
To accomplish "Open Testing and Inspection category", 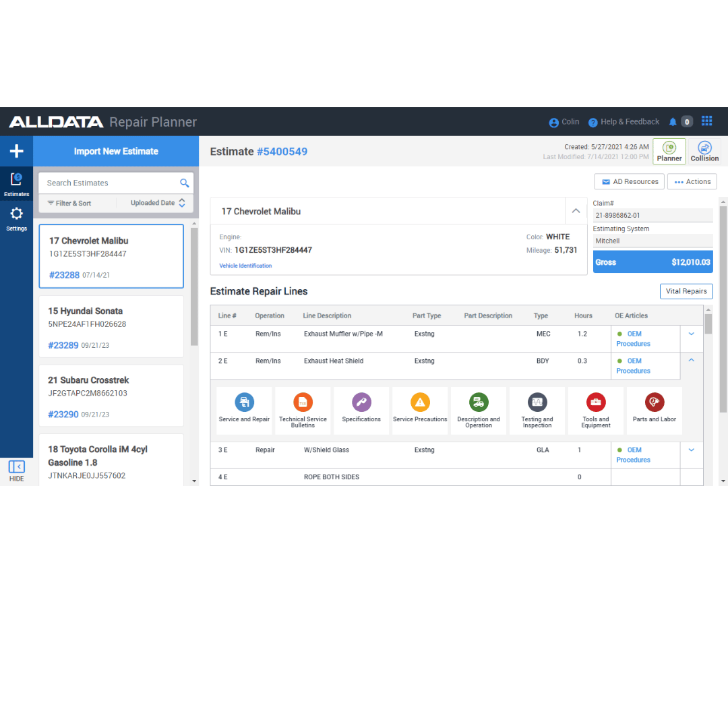I will point(537,411).
